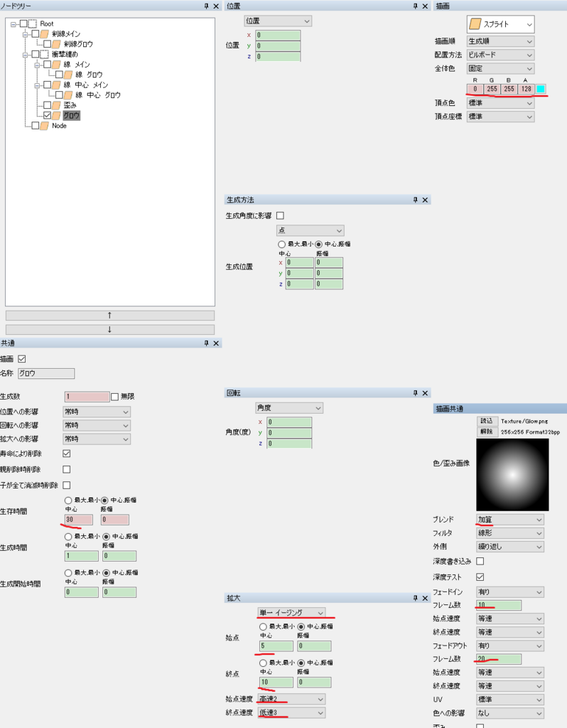Open the ブレンド 加算 dropdown
567x728 pixels.
tap(510, 520)
